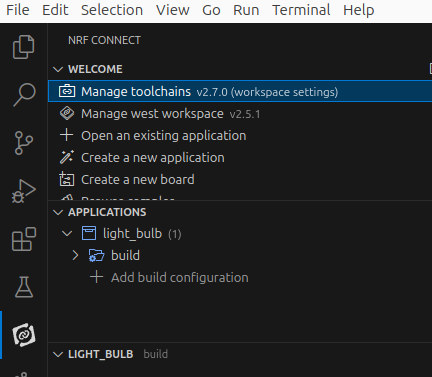The image size is (432, 377).
Task: Open the Source Control view icon
Action: [24, 143]
